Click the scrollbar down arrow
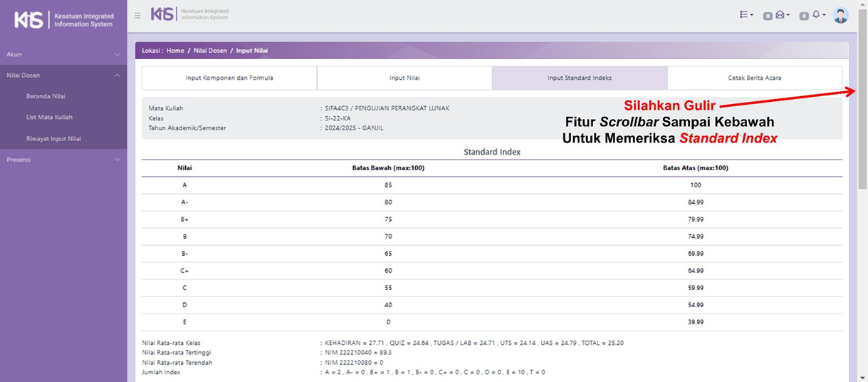Image resolution: width=868 pixels, height=382 pixels. pyautogui.click(x=862, y=377)
